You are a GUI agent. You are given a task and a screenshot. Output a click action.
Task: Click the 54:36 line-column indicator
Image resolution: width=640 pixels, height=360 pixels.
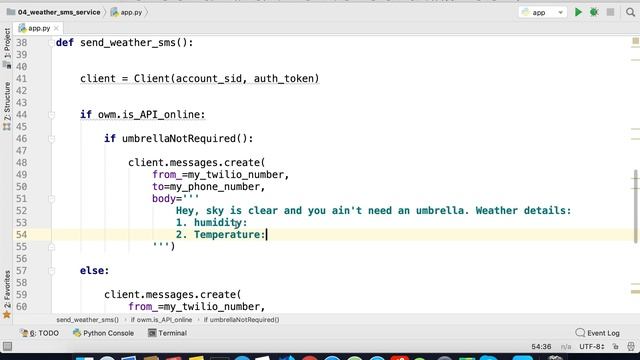click(x=541, y=347)
